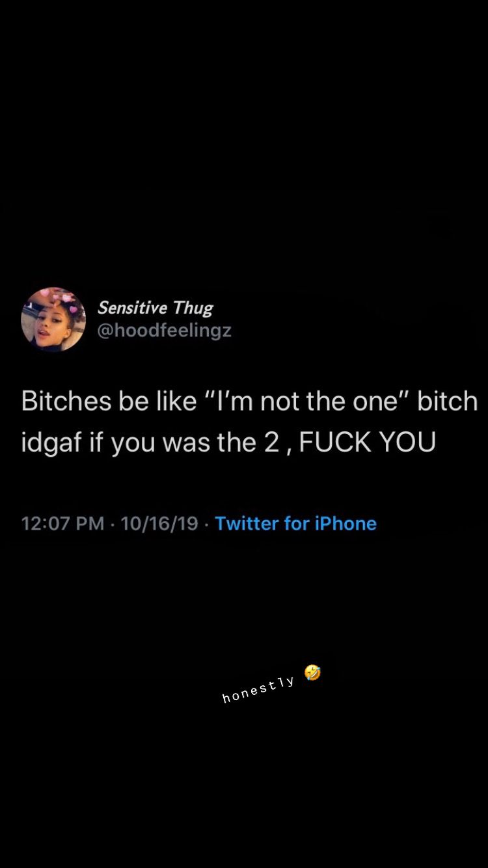The image size is (488, 868).
Task: Select the "honestly" text sticker
Action: click(x=258, y=690)
